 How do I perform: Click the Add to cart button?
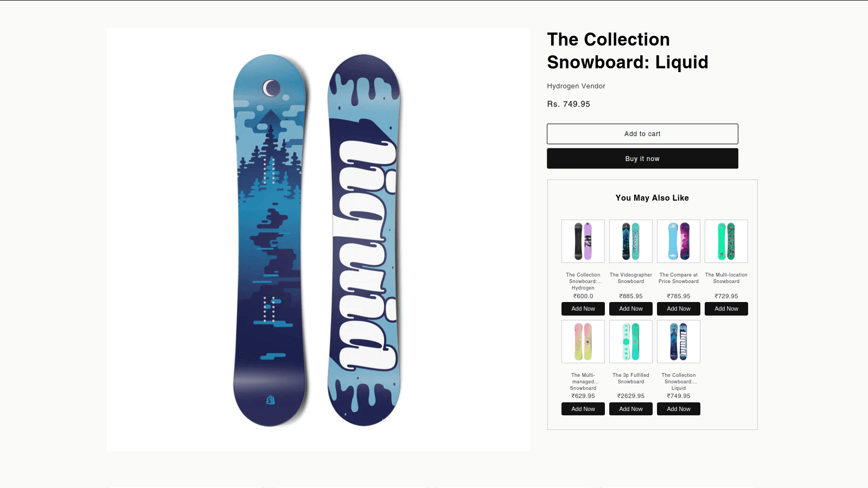tap(642, 134)
